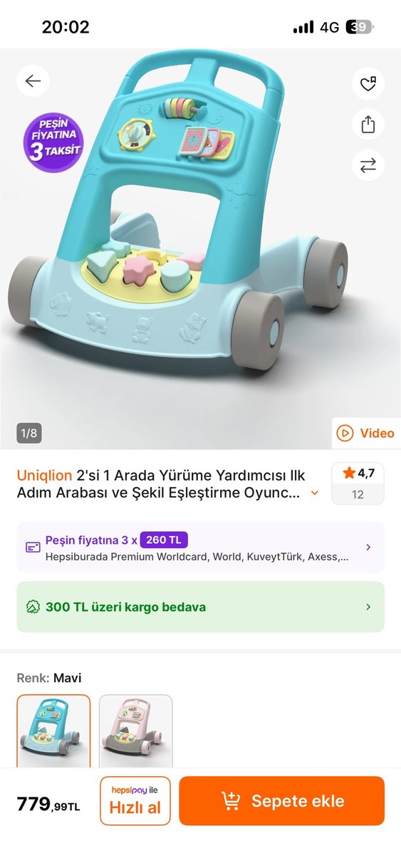Expand the truncated product title
The width and height of the screenshot is (401, 868).
point(315,493)
